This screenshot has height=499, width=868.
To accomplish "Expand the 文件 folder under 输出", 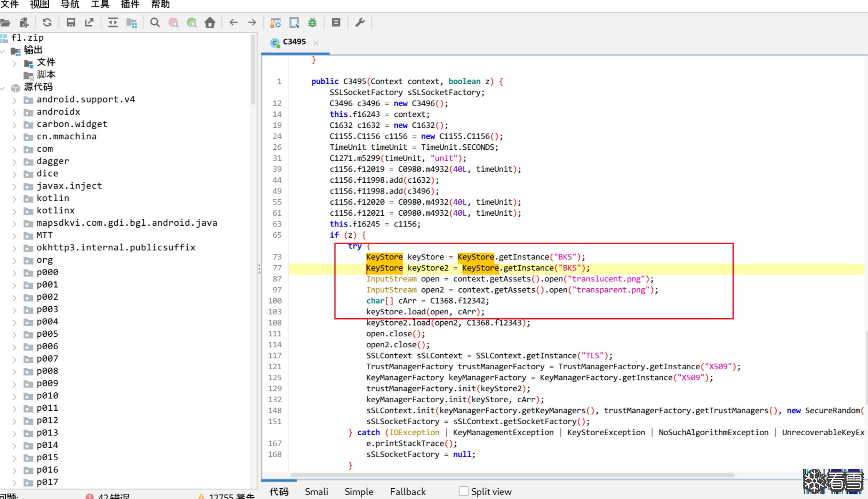I will [x=14, y=63].
